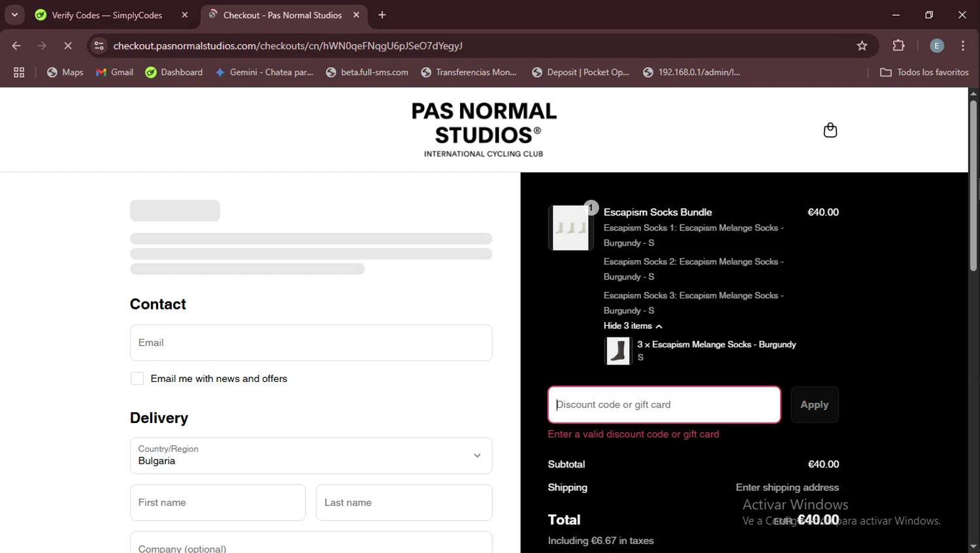Click the Subtotal €40.00 amount
The height and width of the screenshot is (553, 980).
tap(823, 464)
